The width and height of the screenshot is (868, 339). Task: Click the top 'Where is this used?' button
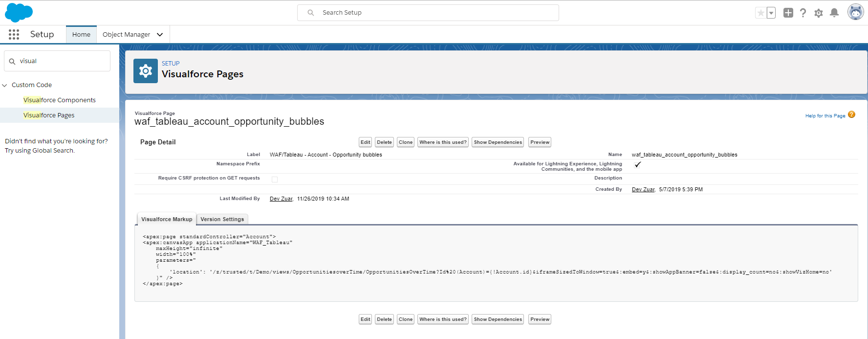coord(443,142)
